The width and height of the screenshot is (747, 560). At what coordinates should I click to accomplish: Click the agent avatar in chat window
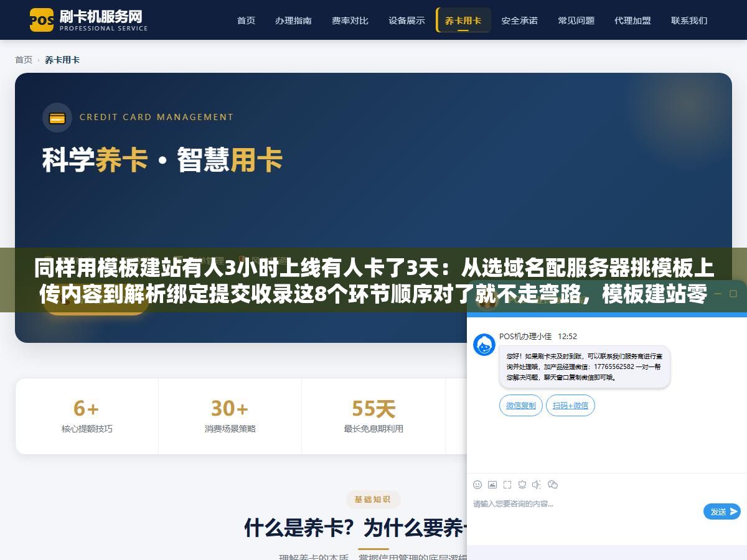pyautogui.click(x=484, y=345)
